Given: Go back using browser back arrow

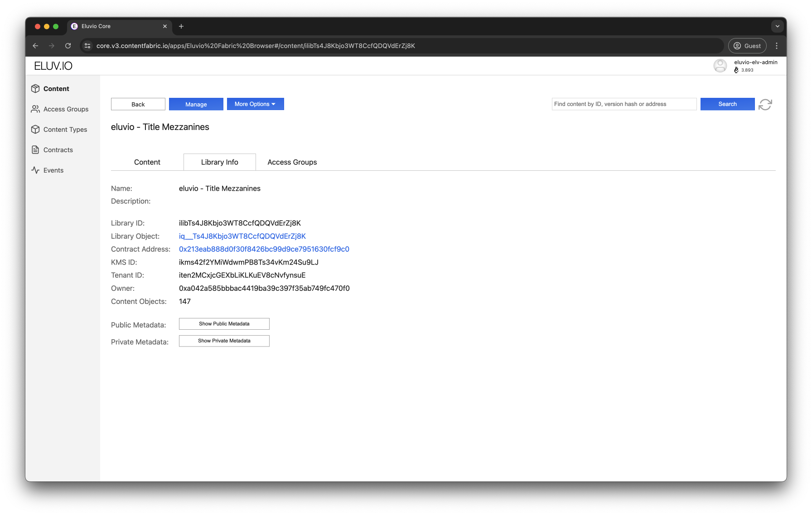Looking at the screenshot, I should pos(35,46).
